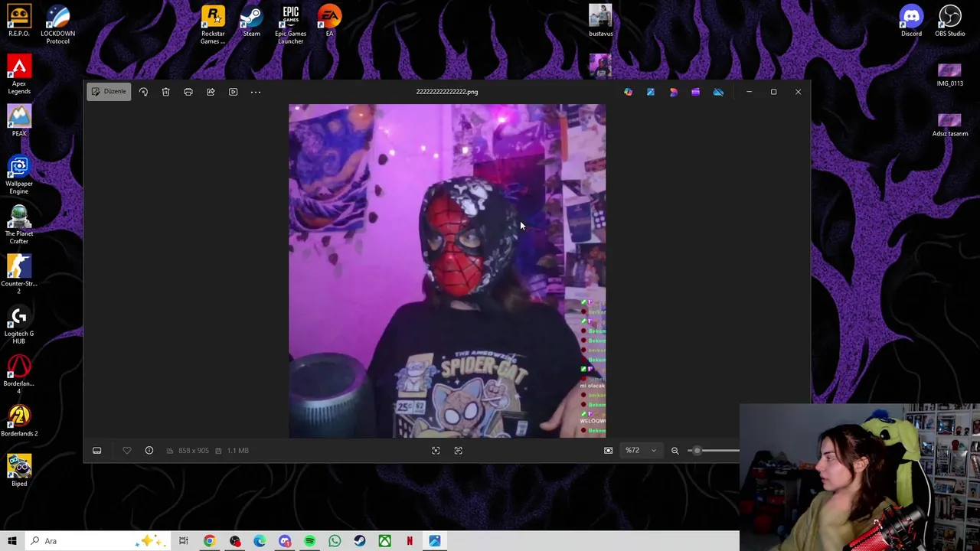The image size is (980, 551).
Task: Open the EA desktop shortcut
Action: (x=330, y=21)
